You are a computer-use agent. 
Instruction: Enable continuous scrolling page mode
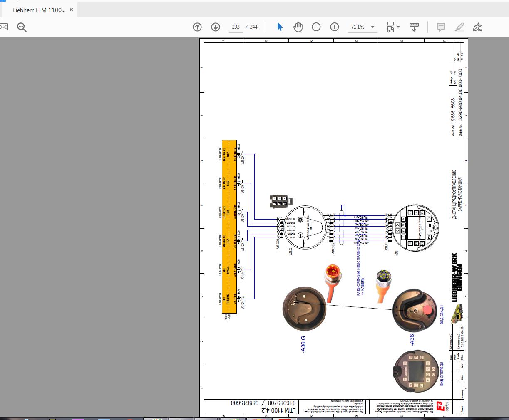pos(414,27)
